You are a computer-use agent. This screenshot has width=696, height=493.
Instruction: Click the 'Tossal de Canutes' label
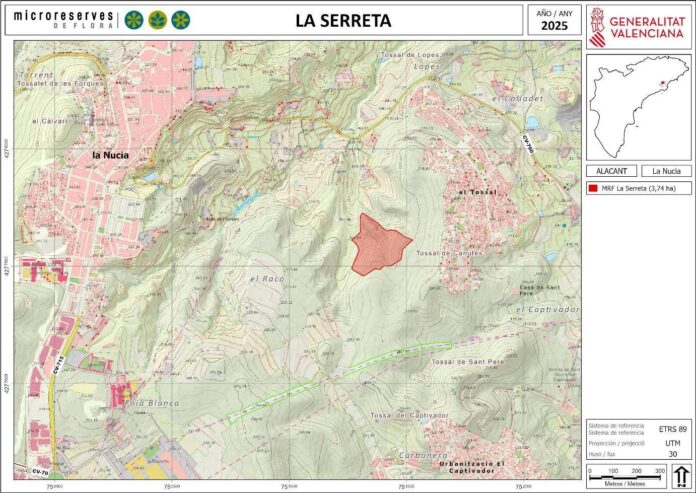pos(449,253)
